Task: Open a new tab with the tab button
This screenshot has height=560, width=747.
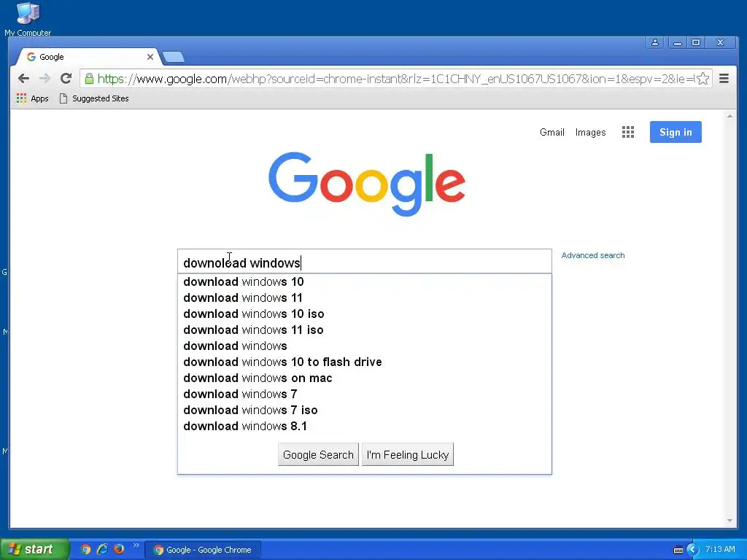Action: coord(174,57)
